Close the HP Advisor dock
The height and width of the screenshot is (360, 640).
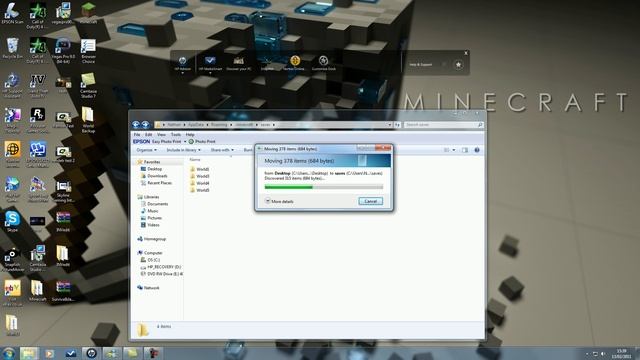click(466, 53)
